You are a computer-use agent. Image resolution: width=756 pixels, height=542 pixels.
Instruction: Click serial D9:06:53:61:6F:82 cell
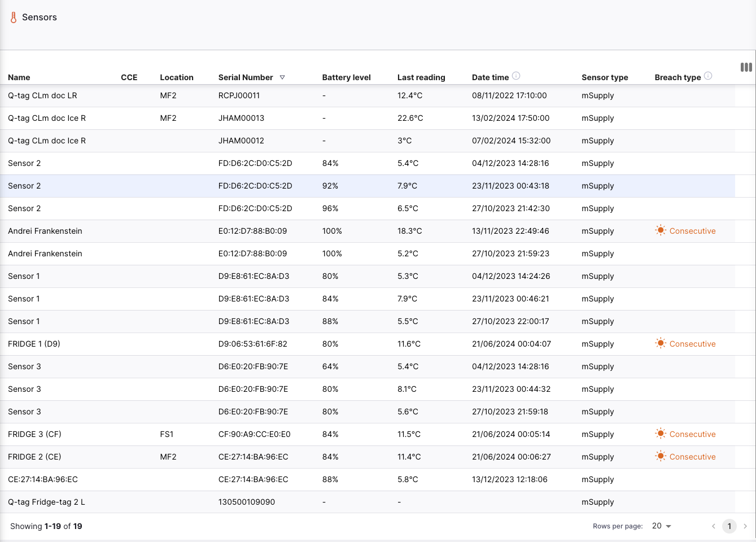(x=252, y=344)
